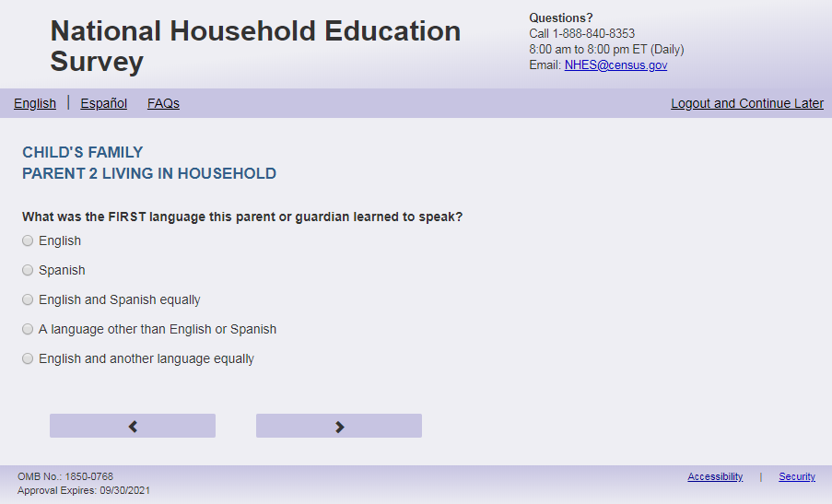Open the FAQs page
Viewport: 832px width, 504px height.
click(x=163, y=103)
